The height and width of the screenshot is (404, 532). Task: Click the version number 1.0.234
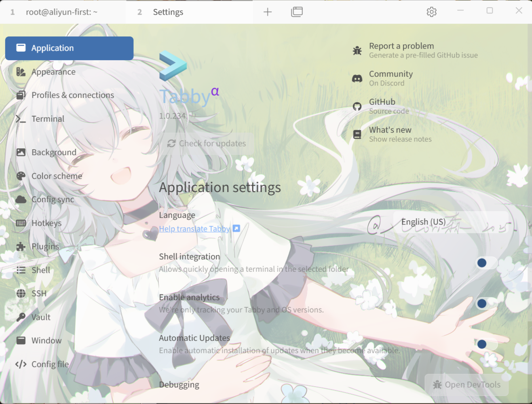(173, 116)
